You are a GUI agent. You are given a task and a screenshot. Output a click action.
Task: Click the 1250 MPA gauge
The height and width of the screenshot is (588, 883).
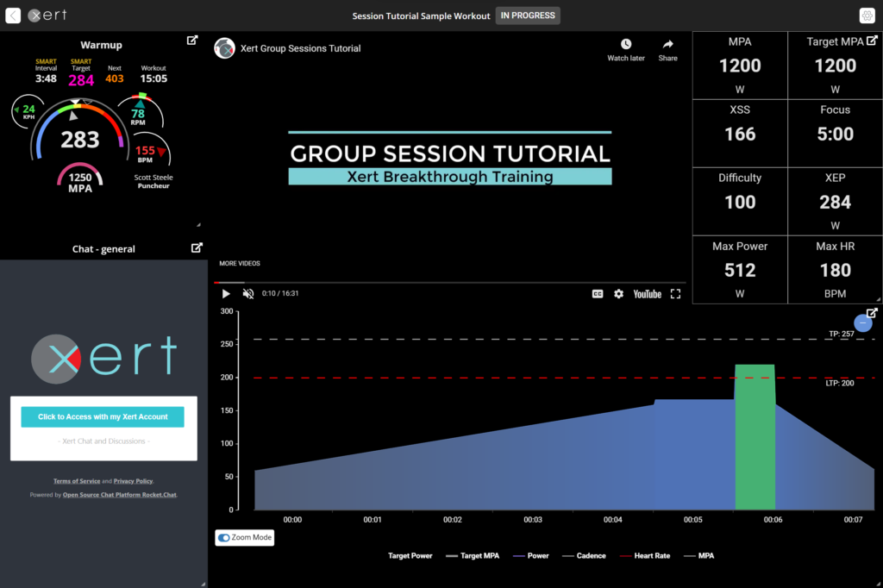click(79, 178)
